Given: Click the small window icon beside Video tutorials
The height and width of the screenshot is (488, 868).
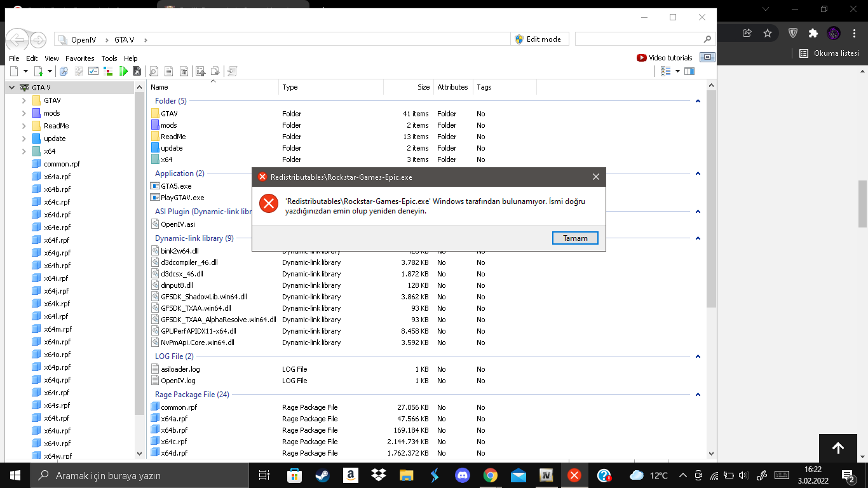Looking at the screenshot, I should tap(707, 57).
